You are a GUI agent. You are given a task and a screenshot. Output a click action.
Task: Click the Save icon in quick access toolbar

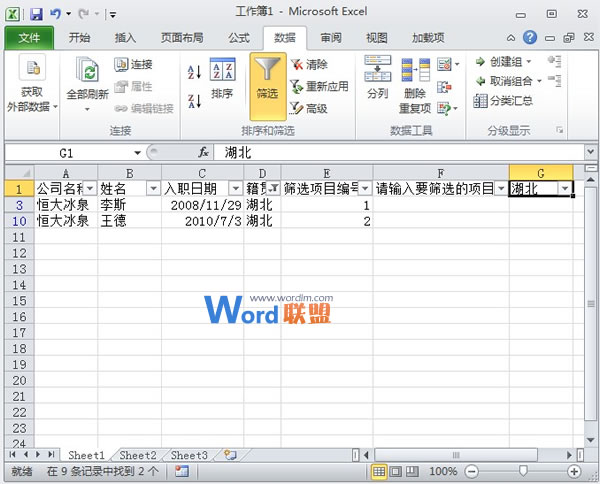[x=36, y=14]
